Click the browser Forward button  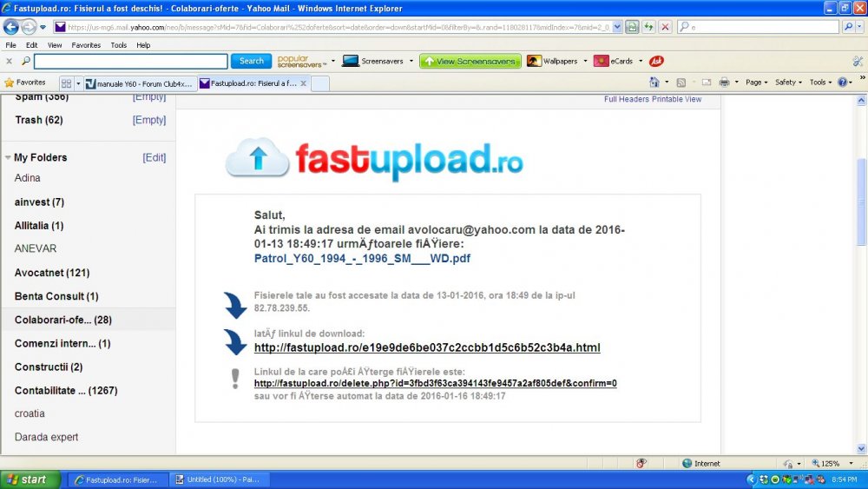pyautogui.click(x=29, y=27)
